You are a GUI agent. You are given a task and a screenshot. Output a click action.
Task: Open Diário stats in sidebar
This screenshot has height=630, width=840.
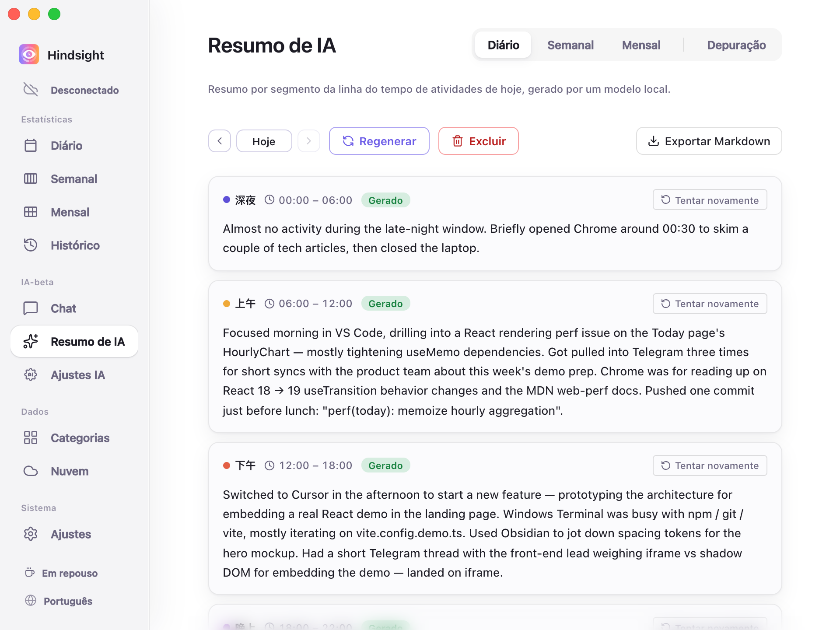pyautogui.click(x=74, y=146)
